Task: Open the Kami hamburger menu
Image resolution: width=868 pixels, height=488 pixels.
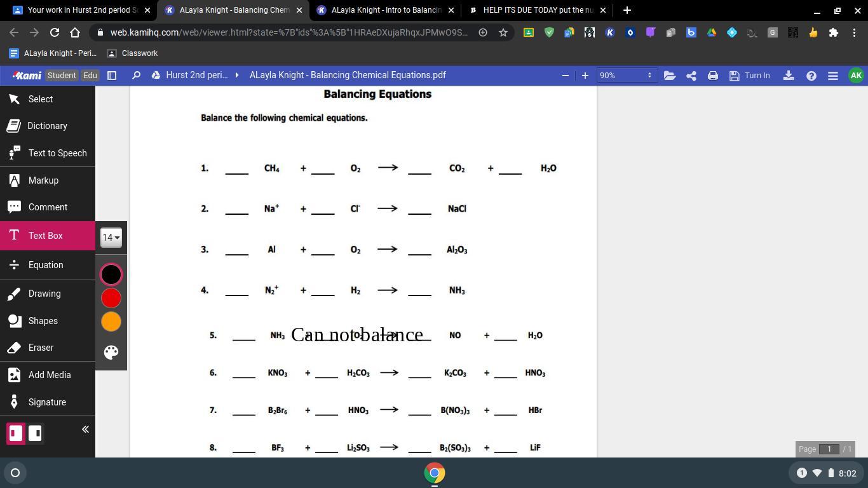Action: [833, 76]
